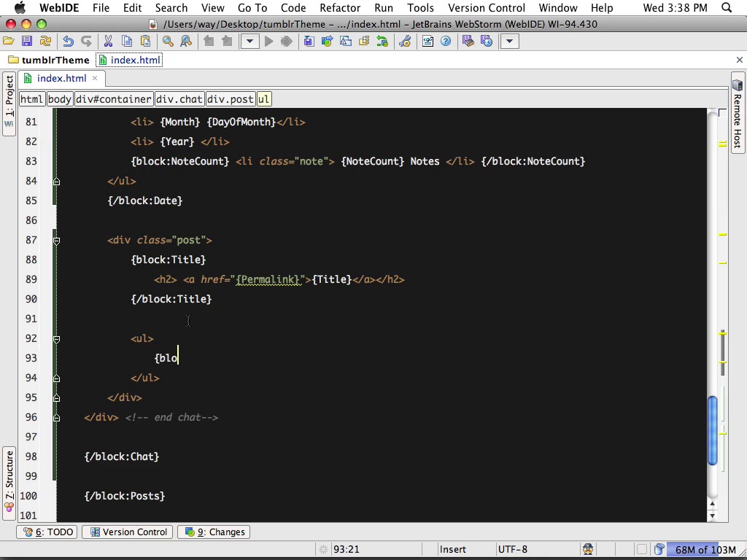Open the Refactor menu

point(340,7)
